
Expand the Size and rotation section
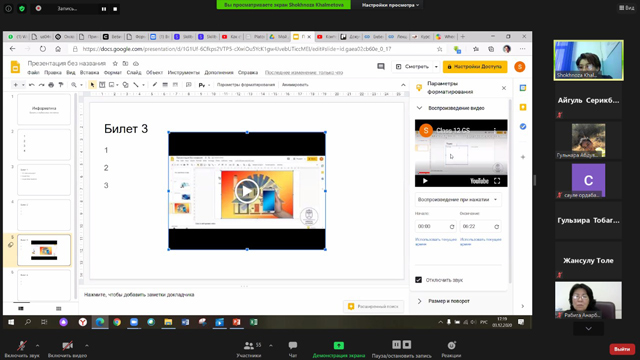(419, 301)
